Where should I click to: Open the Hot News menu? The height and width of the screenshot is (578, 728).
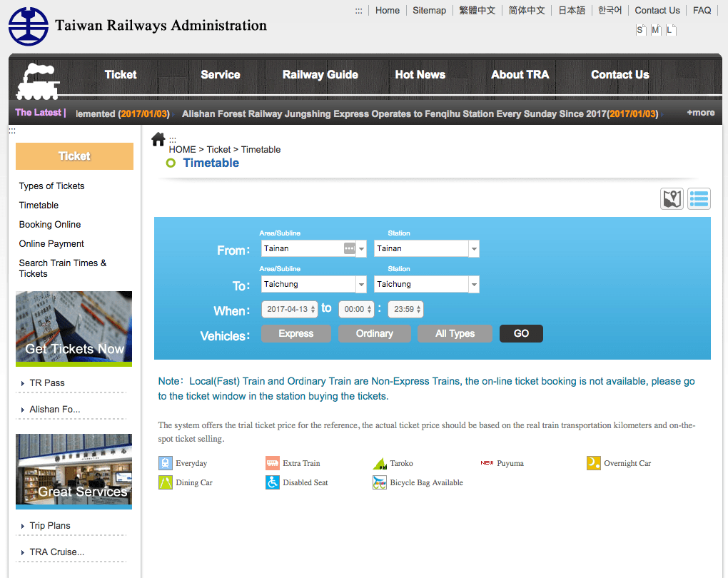420,75
